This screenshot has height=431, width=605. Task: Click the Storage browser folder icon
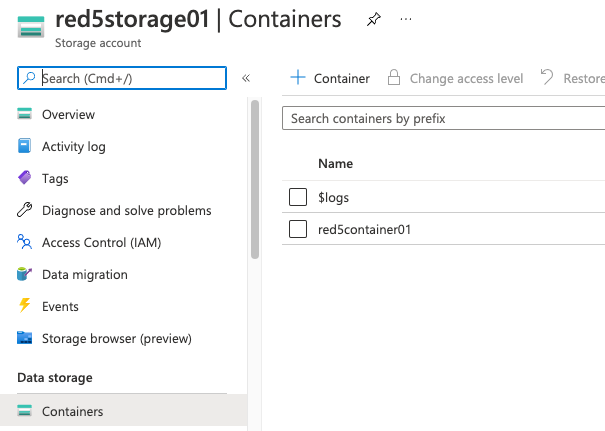pyautogui.click(x=25, y=338)
